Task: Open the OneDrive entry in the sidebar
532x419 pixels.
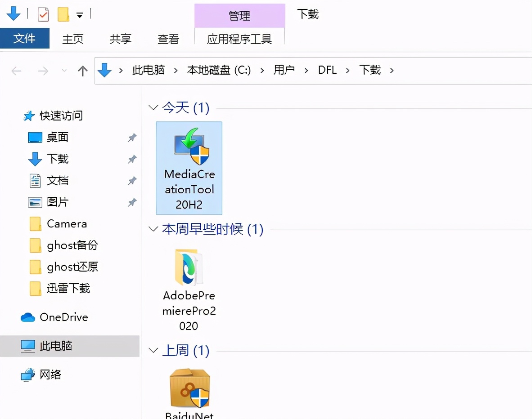Action: 63,317
